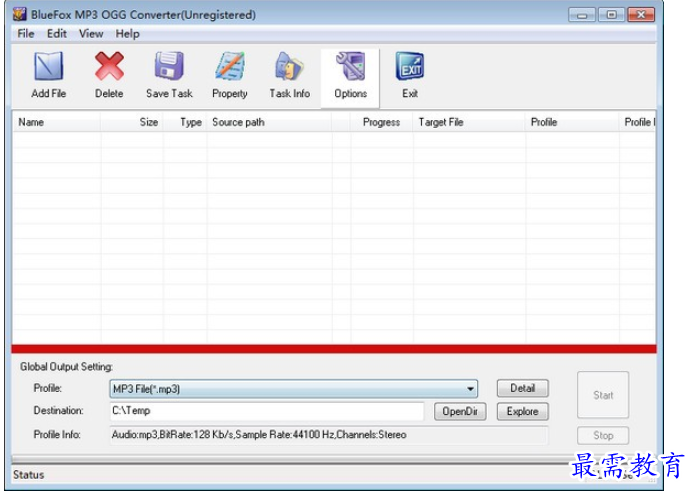Click the OpenDir button
The width and height of the screenshot is (693, 497).
(x=460, y=411)
